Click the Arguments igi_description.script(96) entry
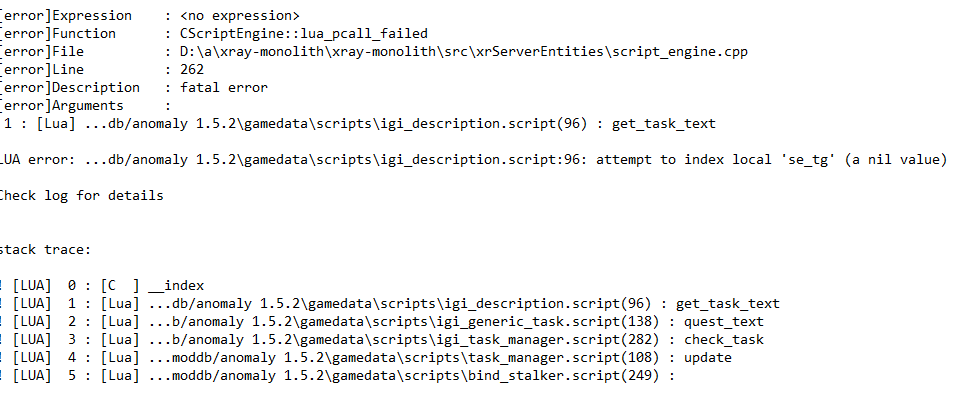 click(x=359, y=124)
